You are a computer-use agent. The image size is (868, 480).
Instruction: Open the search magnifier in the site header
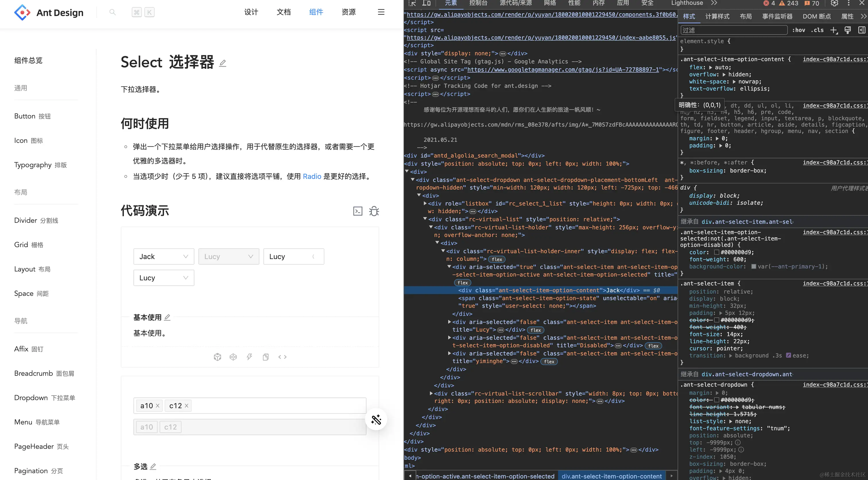click(113, 12)
